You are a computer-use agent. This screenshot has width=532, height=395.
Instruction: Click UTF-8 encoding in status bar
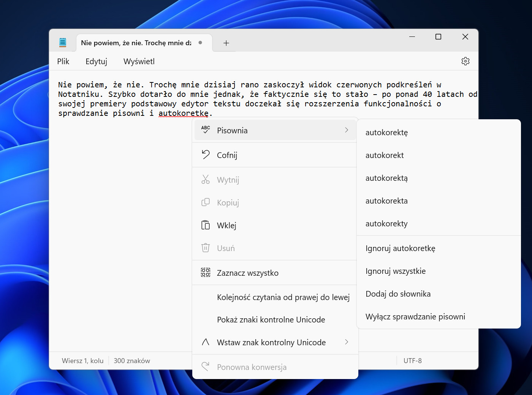click(x=413, y=360)
